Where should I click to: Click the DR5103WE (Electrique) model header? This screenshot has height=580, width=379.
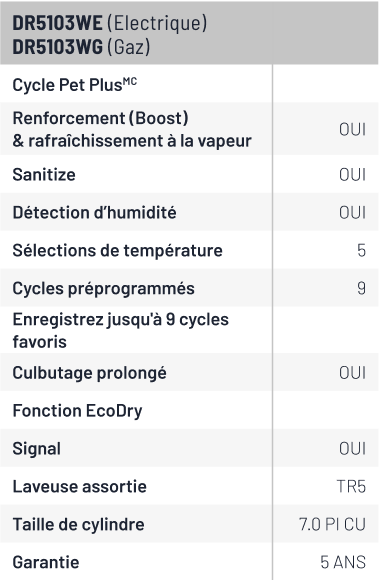[110, 23]
